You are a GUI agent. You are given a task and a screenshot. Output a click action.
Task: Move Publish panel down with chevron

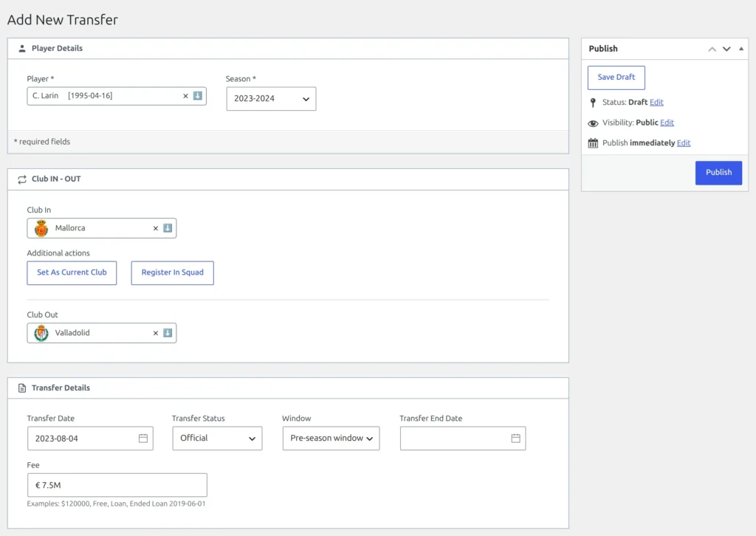point(726,49)
